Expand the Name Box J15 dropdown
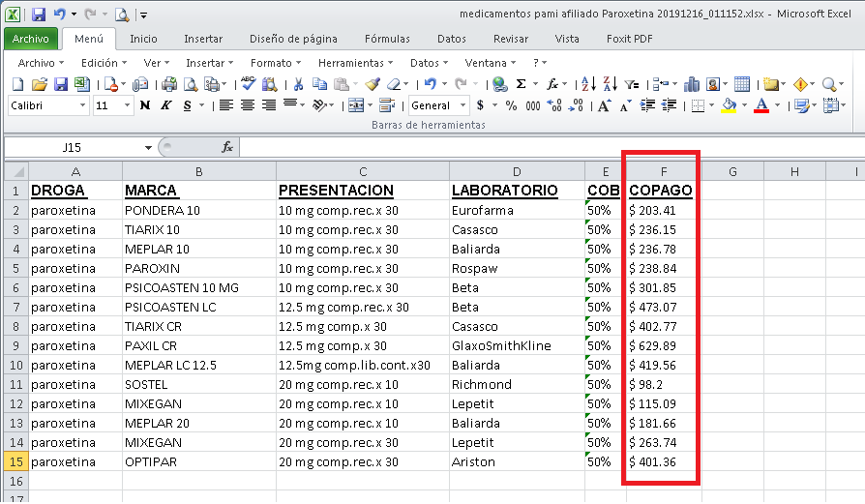 pyautogui.click(x=148, y=148)
